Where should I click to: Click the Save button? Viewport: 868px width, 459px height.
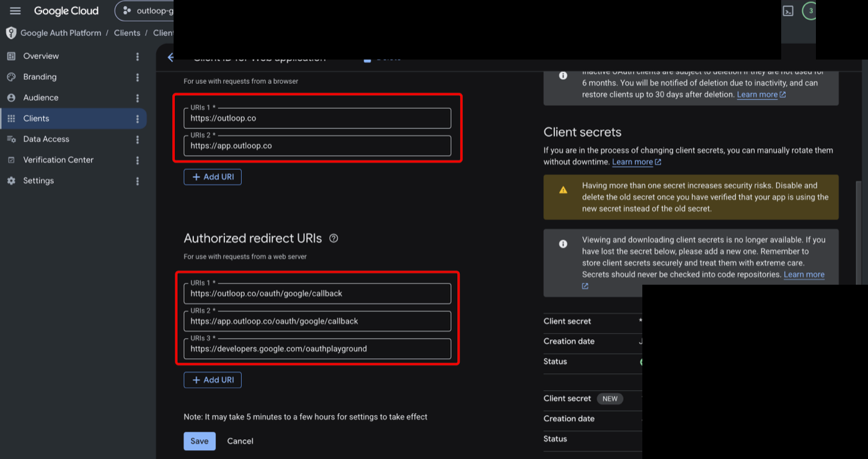pos(200,441)
